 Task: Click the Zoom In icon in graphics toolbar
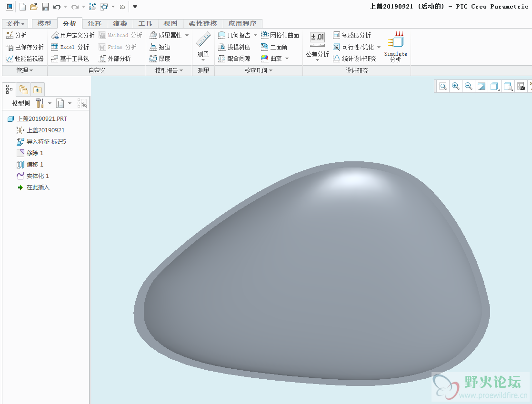click(456, 86)
